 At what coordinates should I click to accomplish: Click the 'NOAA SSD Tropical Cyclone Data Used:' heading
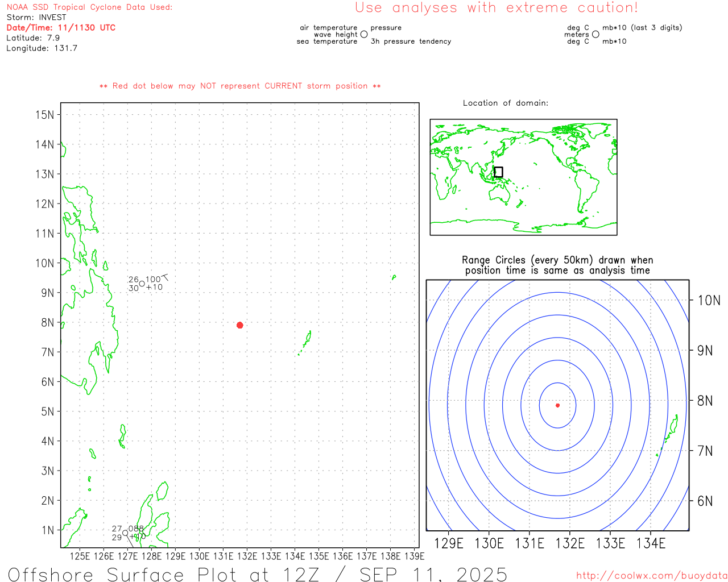tap(89, 7)
